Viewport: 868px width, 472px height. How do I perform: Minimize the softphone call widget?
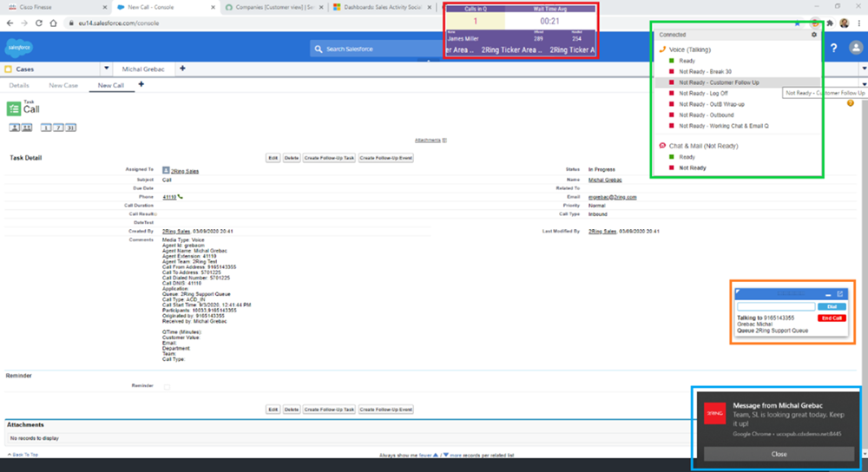(x=827, y=294)
